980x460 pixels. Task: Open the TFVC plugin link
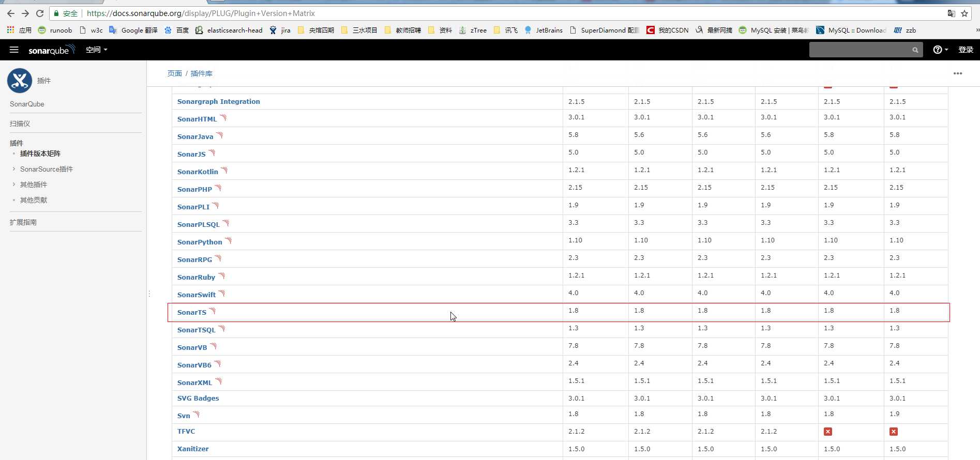(x=186, y=431)
